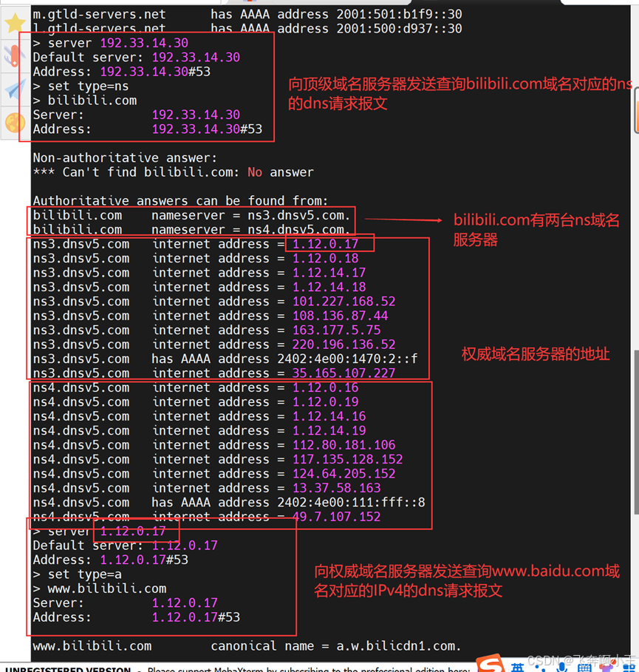Open the Tools swiss-knife sidebar tab

pyautogui.click(x=15, y=56)
